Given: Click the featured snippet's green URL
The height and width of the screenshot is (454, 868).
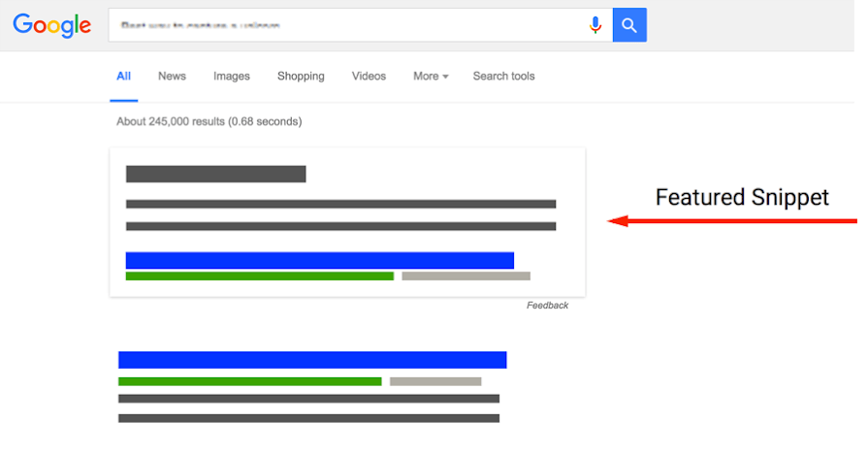Looking at the screenshot, I should 259,276.
